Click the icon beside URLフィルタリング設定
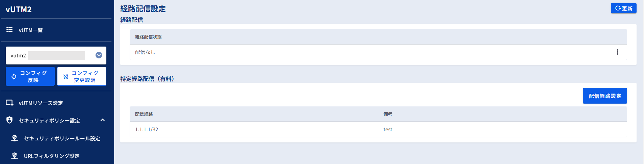 [x=14, y=156]
